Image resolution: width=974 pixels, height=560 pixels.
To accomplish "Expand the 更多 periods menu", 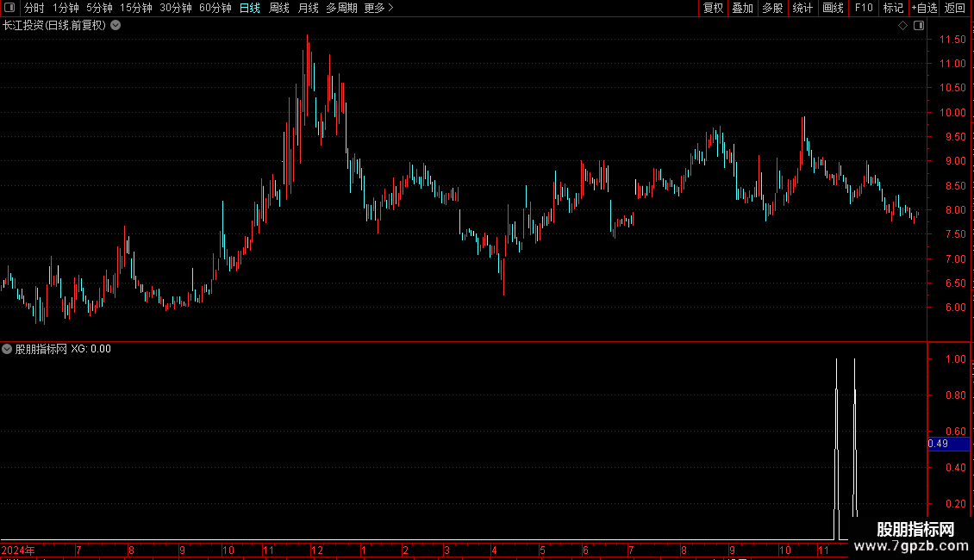I will click(379, 8).
